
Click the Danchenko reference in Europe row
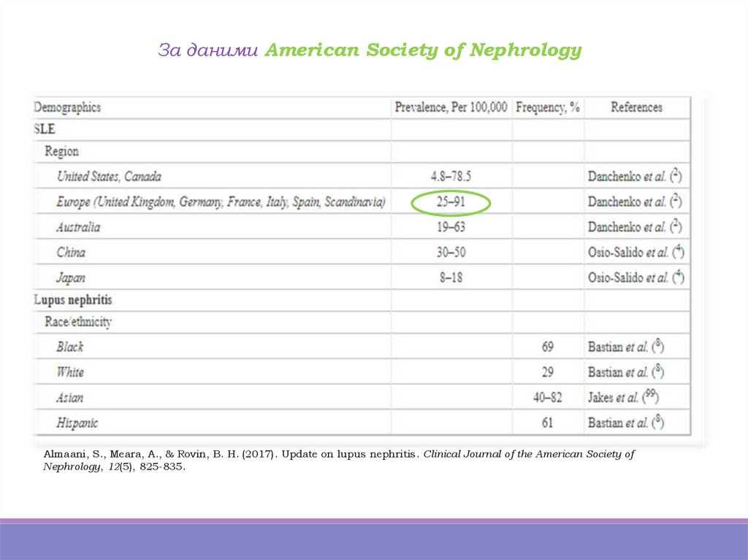point(635,202)
